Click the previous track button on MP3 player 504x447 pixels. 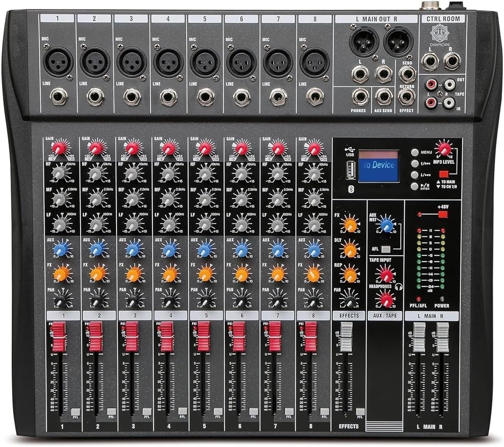[415, 164]
